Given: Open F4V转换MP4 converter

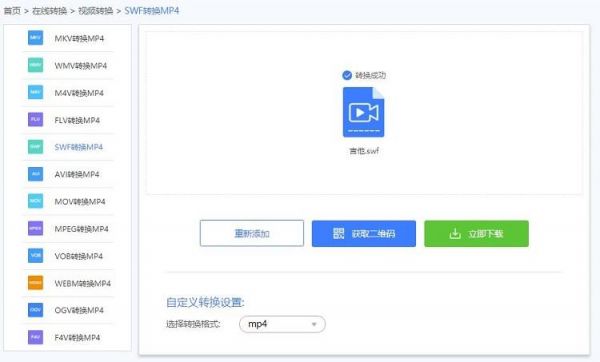Looking at the screenshot, I should [77, 337].
